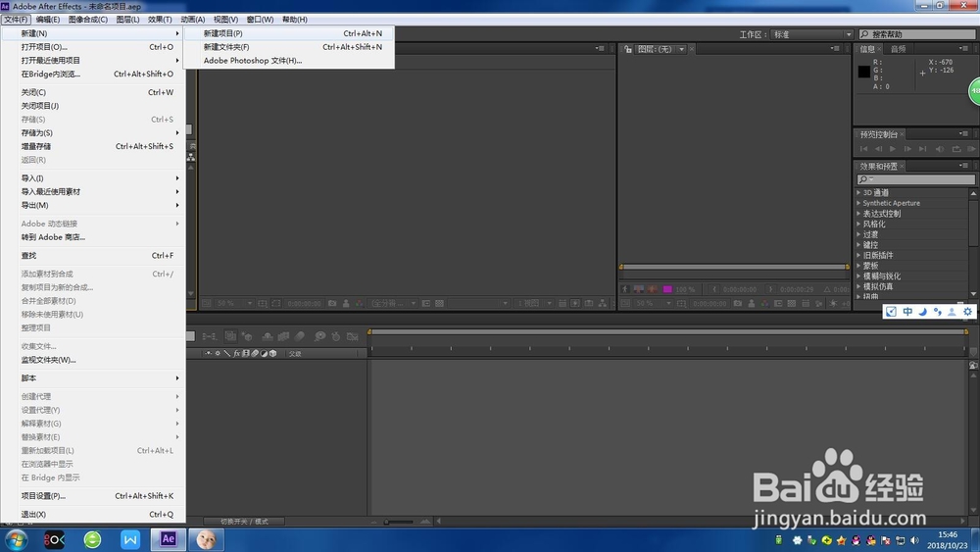This screenshot has height=552, width=980.
Task: Click the 父级 column header in timeline
Action: tap(295, 354)
